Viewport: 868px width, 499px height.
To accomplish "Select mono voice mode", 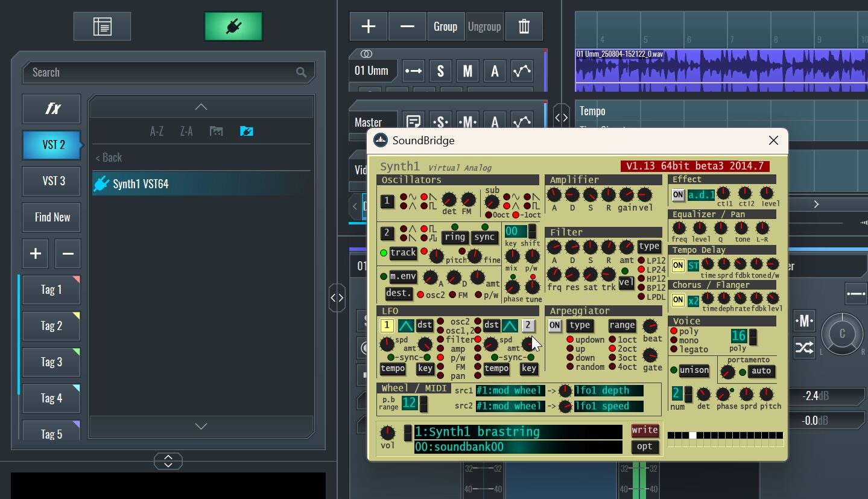I will 674,340.
